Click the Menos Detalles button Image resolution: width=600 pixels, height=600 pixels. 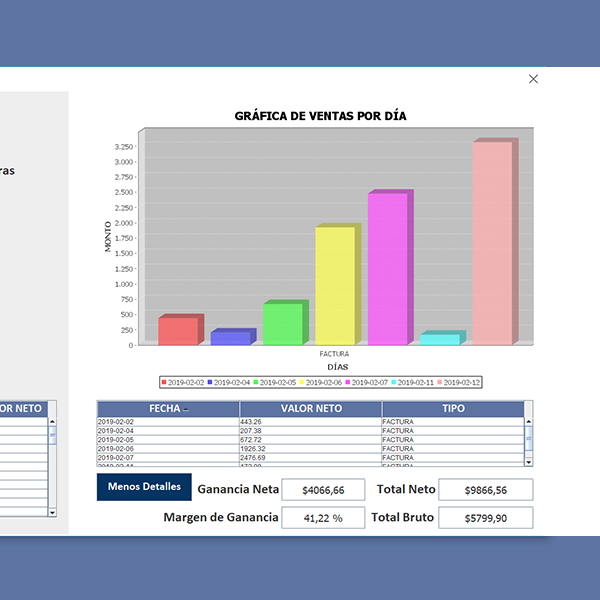coord(144,487)
